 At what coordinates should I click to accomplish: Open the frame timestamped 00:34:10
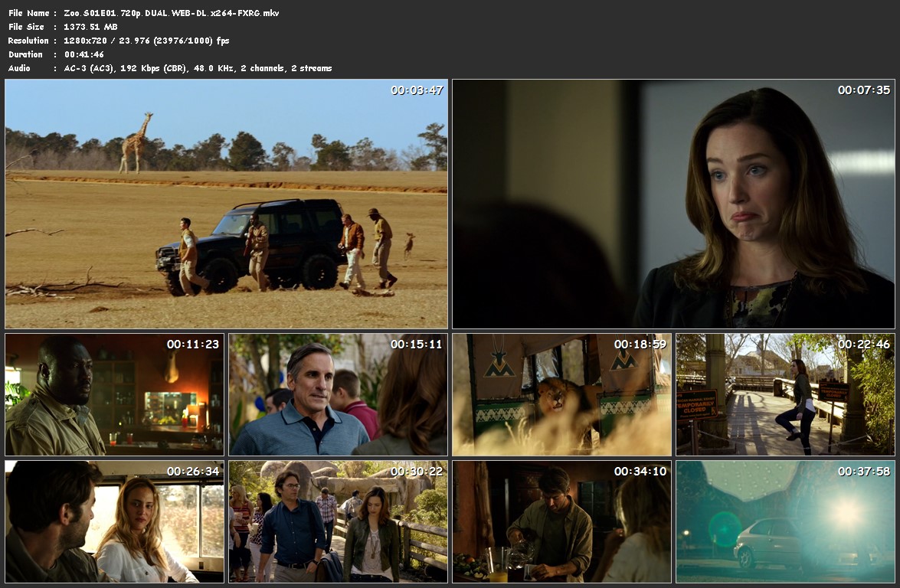tap(561, 521)
